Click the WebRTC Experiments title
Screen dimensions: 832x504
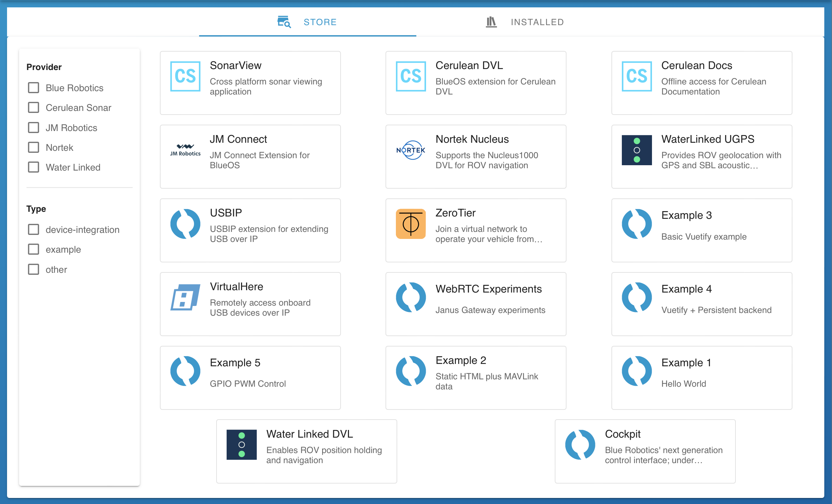click(x=489, y=289)
